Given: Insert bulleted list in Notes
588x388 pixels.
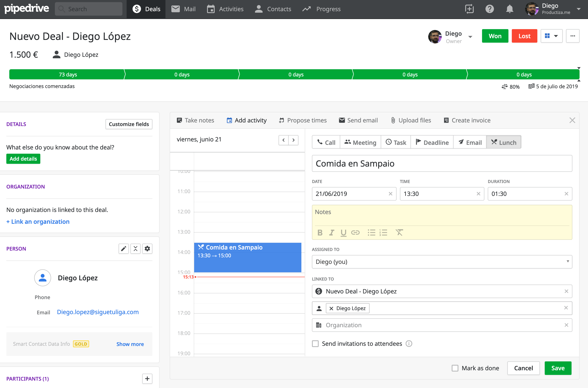Looking at the screenshot, I should [371, 233].
